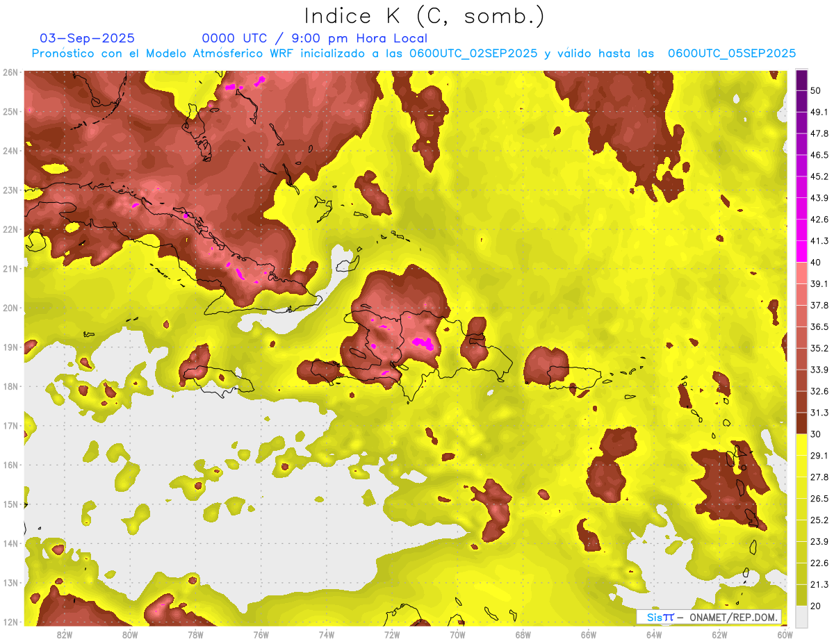Select the date label '03-Sep-2025'
This screenshot has height=644, width=834.
point(88,38)
